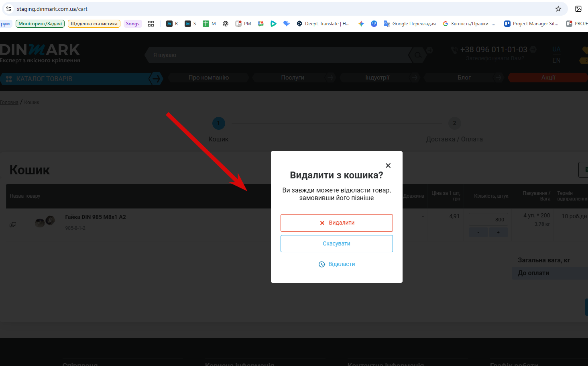Confirm removal with Видалити button
This screenshot has height=366, width=588.
(336, 223)
